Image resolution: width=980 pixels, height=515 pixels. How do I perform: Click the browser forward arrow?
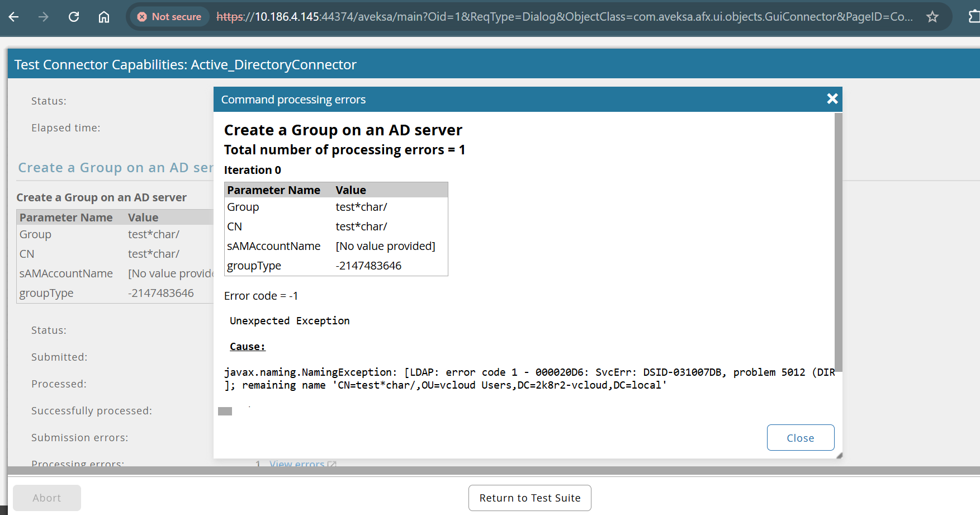point(44,17)
